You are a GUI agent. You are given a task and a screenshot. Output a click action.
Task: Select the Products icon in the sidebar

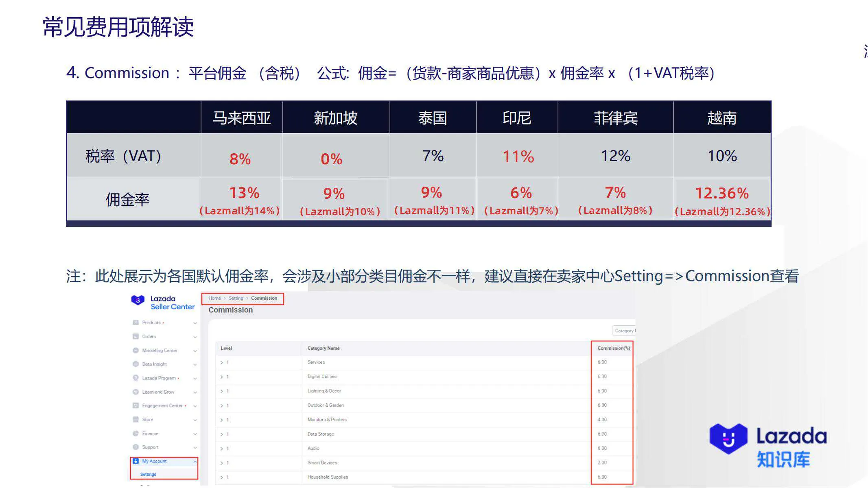coord(136,322)
